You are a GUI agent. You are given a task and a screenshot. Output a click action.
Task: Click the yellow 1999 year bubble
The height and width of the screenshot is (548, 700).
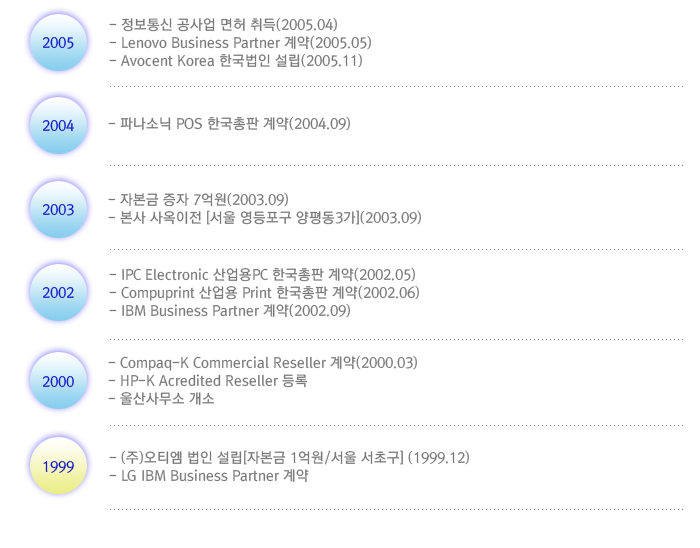(x=58, y=466)
